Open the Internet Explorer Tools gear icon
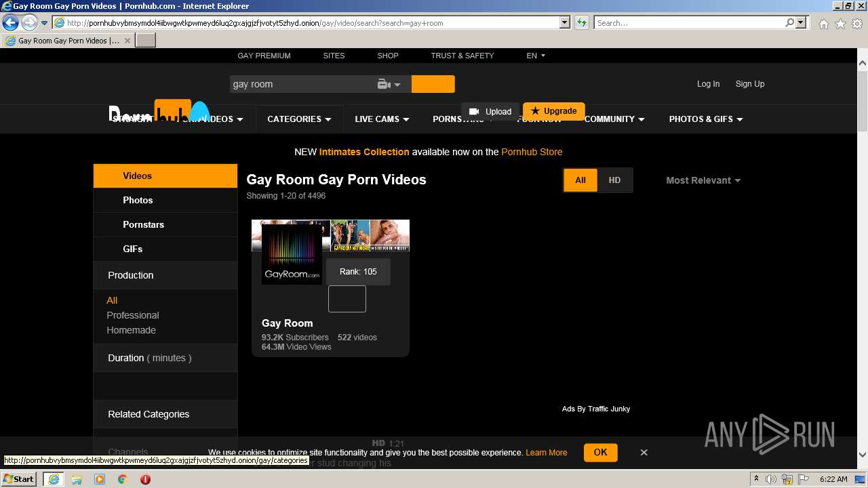Image resolution: width=868 pixels, height=488 pixels. [857, 24]
